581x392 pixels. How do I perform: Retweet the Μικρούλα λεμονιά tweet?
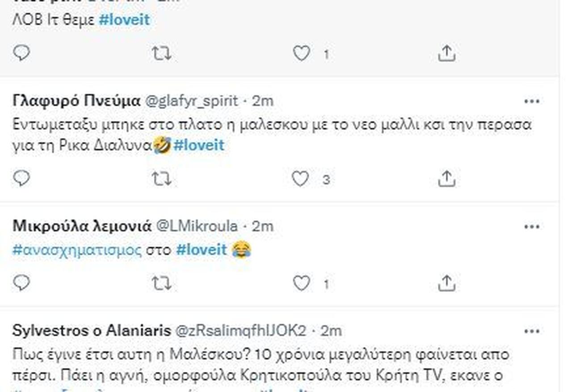pos(161,284)
